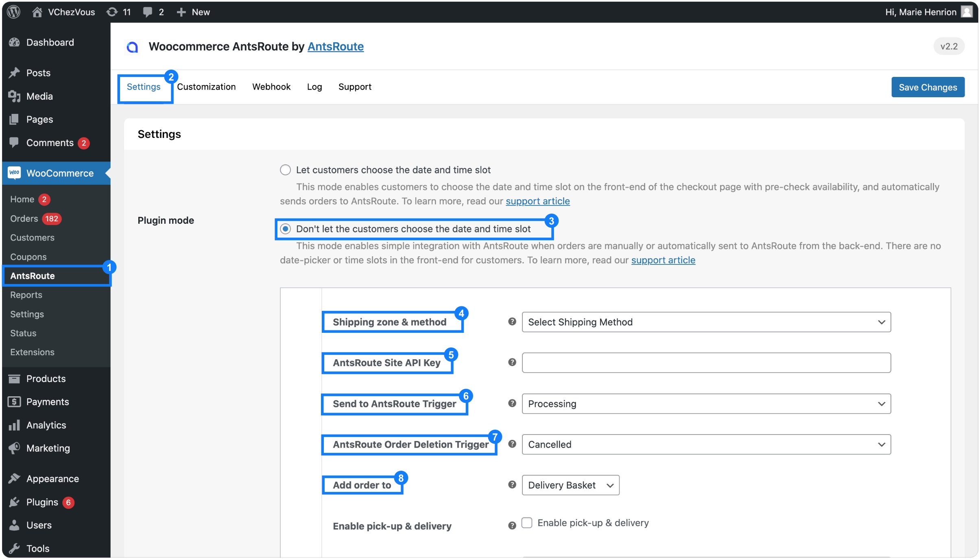The height and width of the screenshot is (559, 980).
Task: Click the Products archive icon
Action: pos(14,379)
